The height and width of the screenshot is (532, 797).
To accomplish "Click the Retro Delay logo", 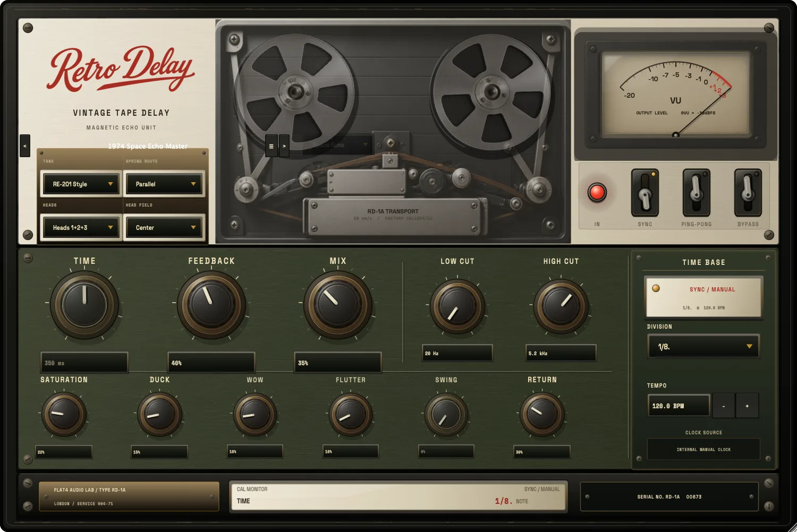I will pyautogui.click(x=122, y=69).
